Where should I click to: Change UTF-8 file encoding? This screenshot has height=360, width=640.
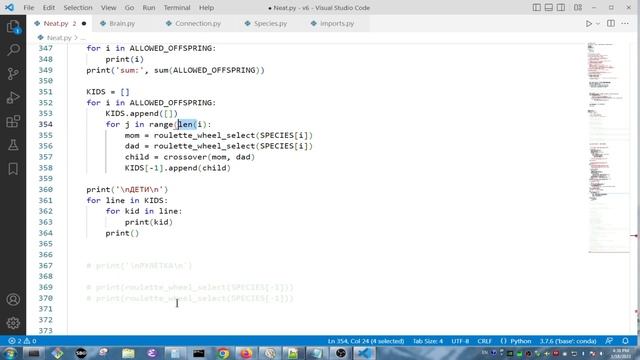460,341
